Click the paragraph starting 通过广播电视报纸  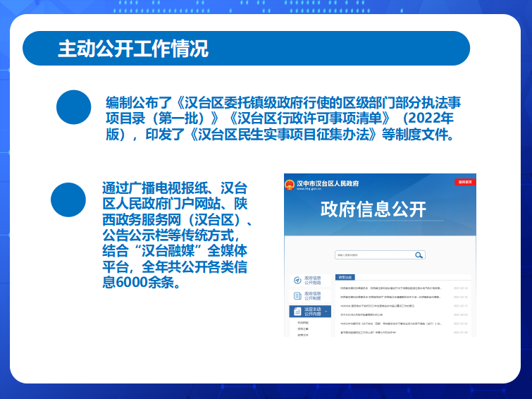pos(176,235)
